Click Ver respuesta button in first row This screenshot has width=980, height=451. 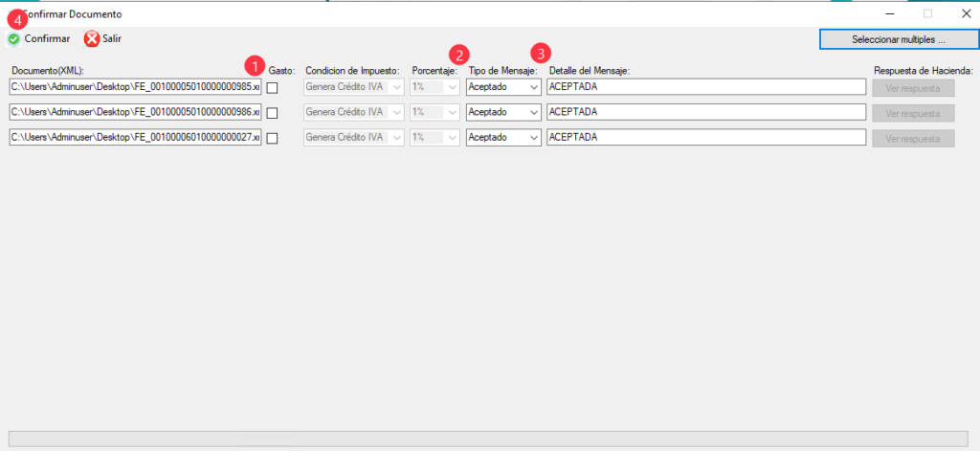(913, 87)
